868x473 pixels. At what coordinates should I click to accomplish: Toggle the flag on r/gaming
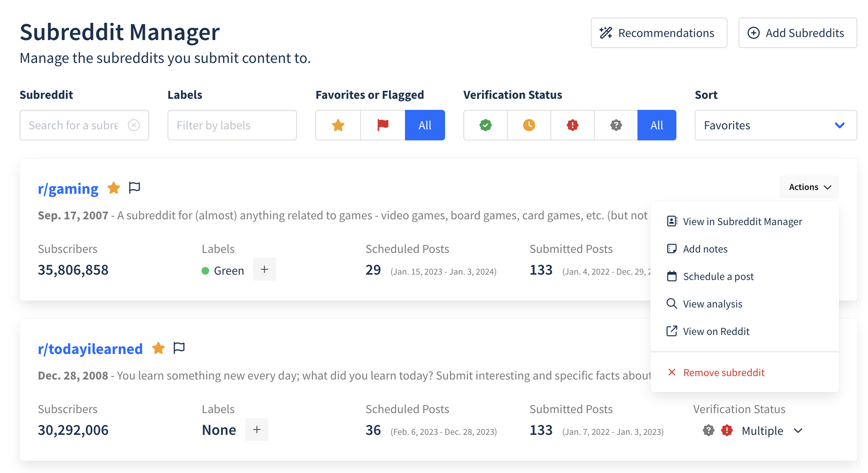[134, 188]
